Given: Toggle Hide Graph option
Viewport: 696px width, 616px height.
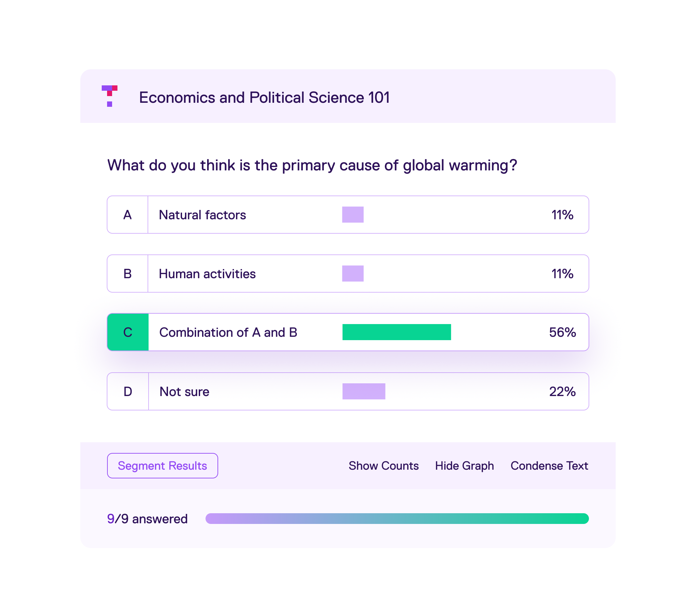Looking at the screenshot, I should (x=464, y=466).
